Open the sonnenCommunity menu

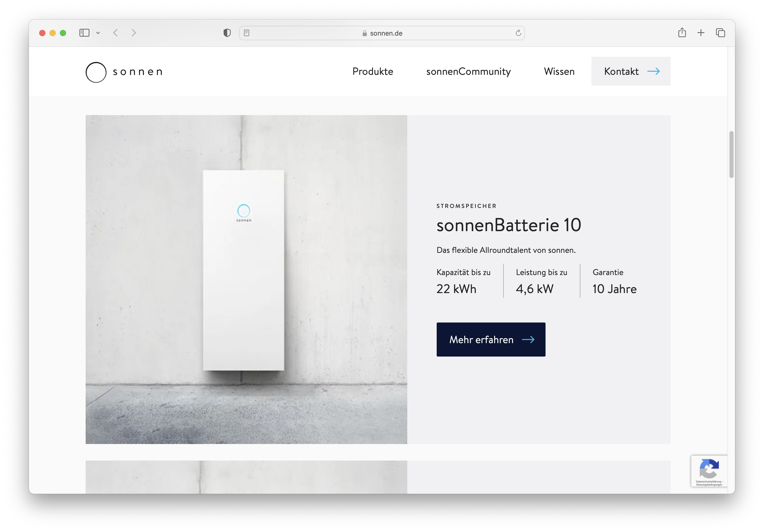[x=468, y=71]
